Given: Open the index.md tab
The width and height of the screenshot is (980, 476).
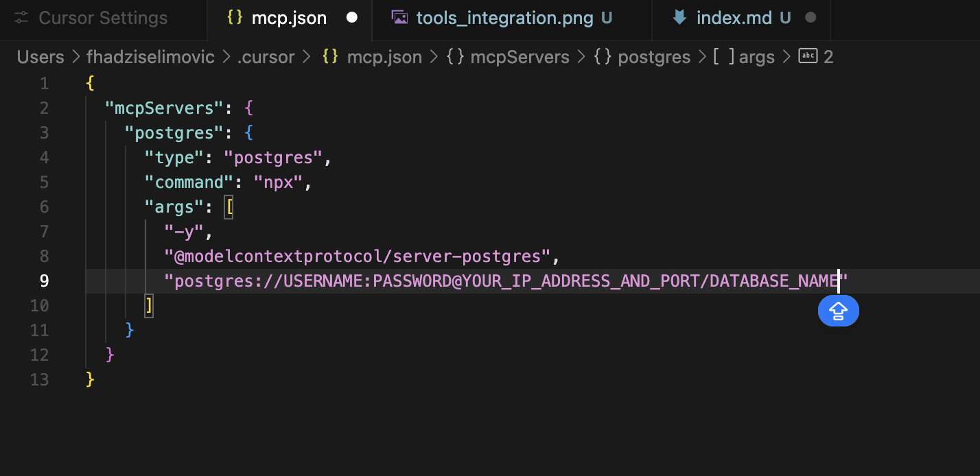Looking at the screenshot, I should (x=740, y=18).
